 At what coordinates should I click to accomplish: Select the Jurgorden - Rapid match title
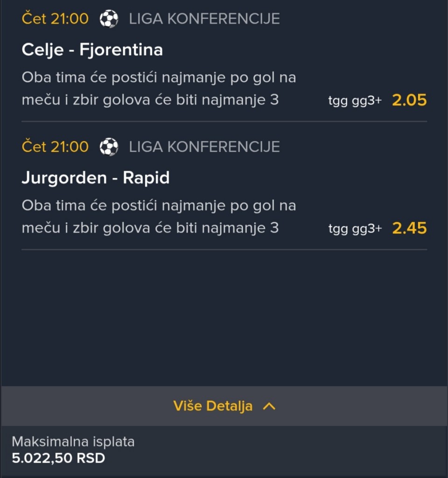coord(95,178)
